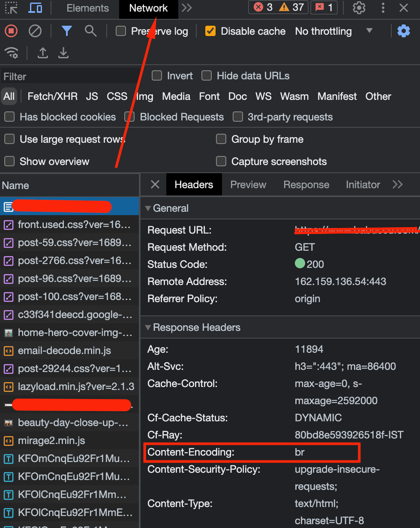Open network conditions wifi icon
Image resolution: width=420 pixels, height=528 pixels.
(11, 53)
